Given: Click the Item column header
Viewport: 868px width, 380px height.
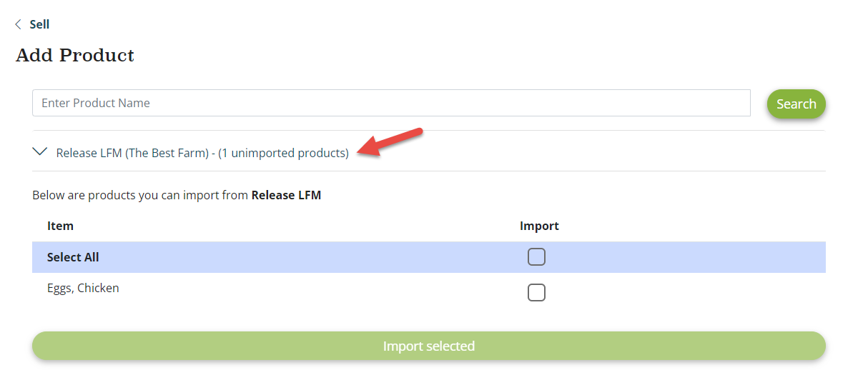Looking at the screenshot, I should (x=60, y=226).
